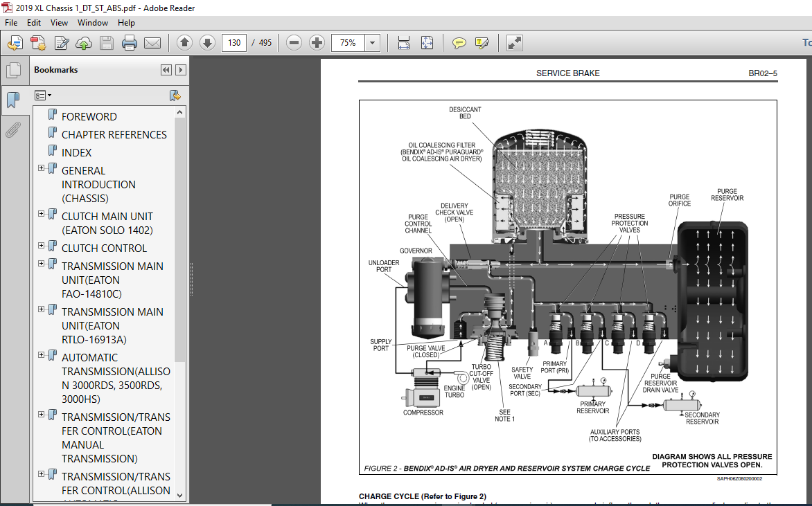Screen dimensions: 812x506
Task: Open the zoom level dropdown
Action: coord(372,42)
